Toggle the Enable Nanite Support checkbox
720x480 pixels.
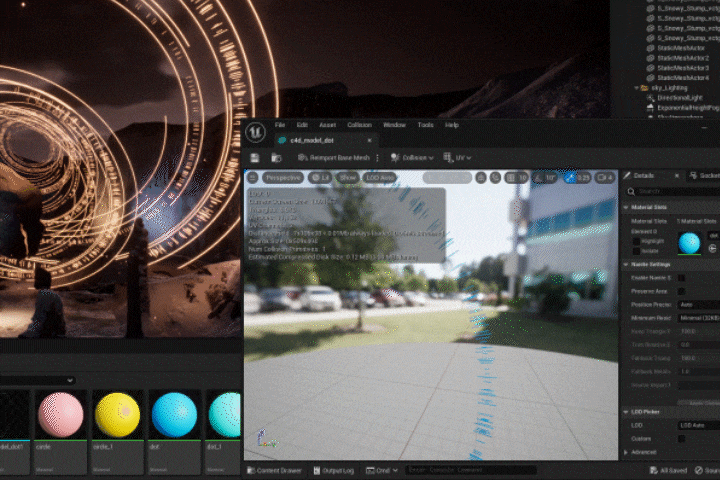(x=681, y=278)
